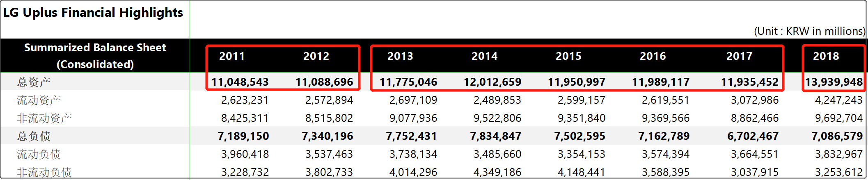Viewport: 868px width, 180px height.
Task: Select non-current liabilities cell 3,253,612
Action: pyautogui.click(x=839, y=172)
